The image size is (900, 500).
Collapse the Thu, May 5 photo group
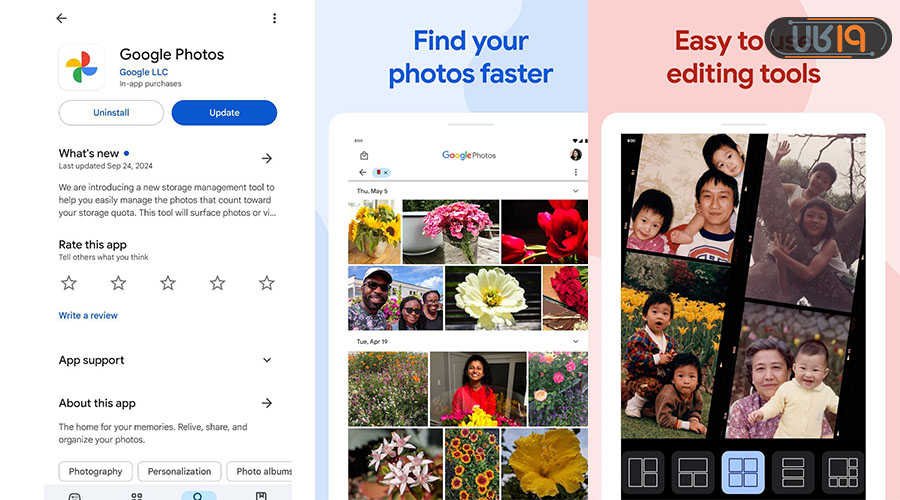point(575,190)
